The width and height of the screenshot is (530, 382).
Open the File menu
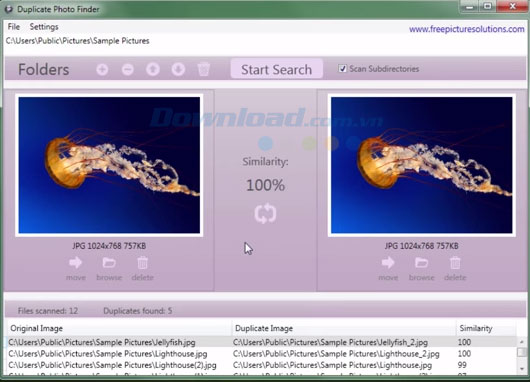[14, 27]
